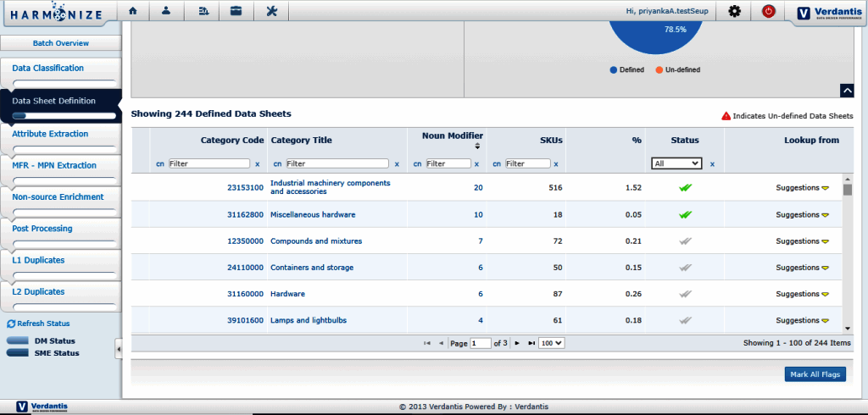The height and width of the screenshot is (415, 868).
Task: Toggle green status checkmark for Industrial machinery
Action: pyautogui.click(x=685, y=188)
